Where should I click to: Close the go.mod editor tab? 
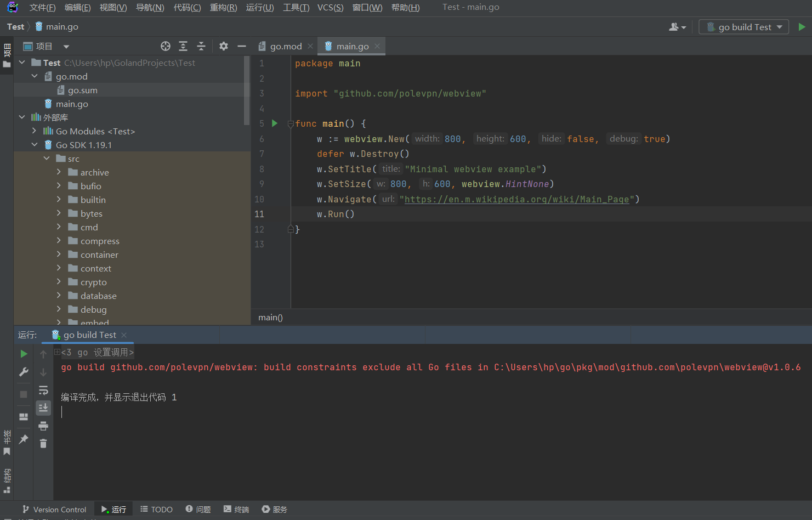310,46
